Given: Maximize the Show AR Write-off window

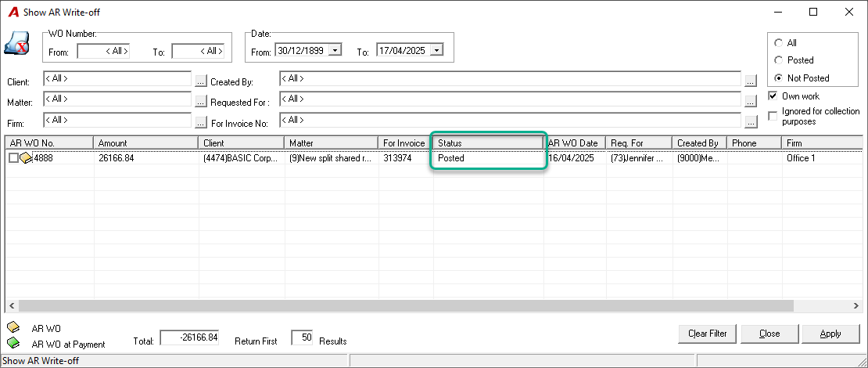Looking at the screenshot, I should (x=813, y=12).
